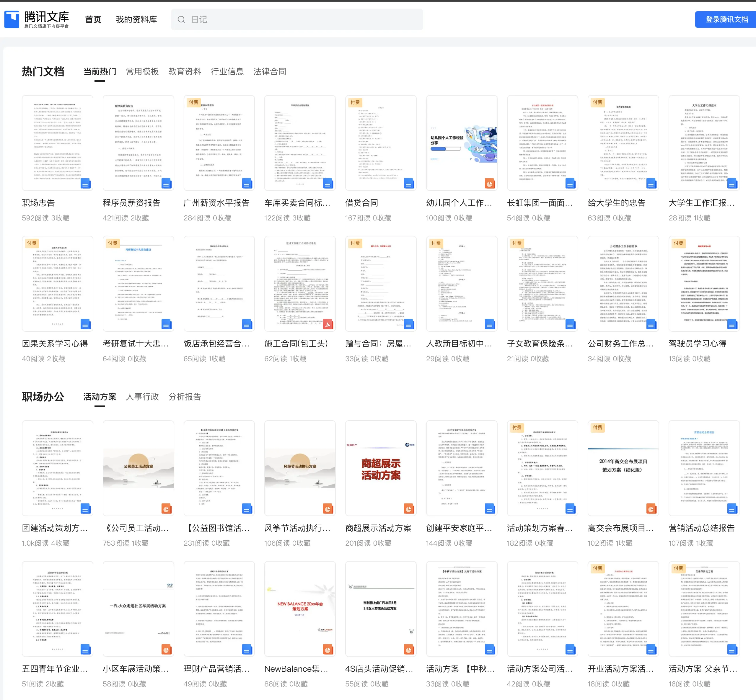
Task: Switch to the 教育资料 tab
Action: tap(185, 72)
